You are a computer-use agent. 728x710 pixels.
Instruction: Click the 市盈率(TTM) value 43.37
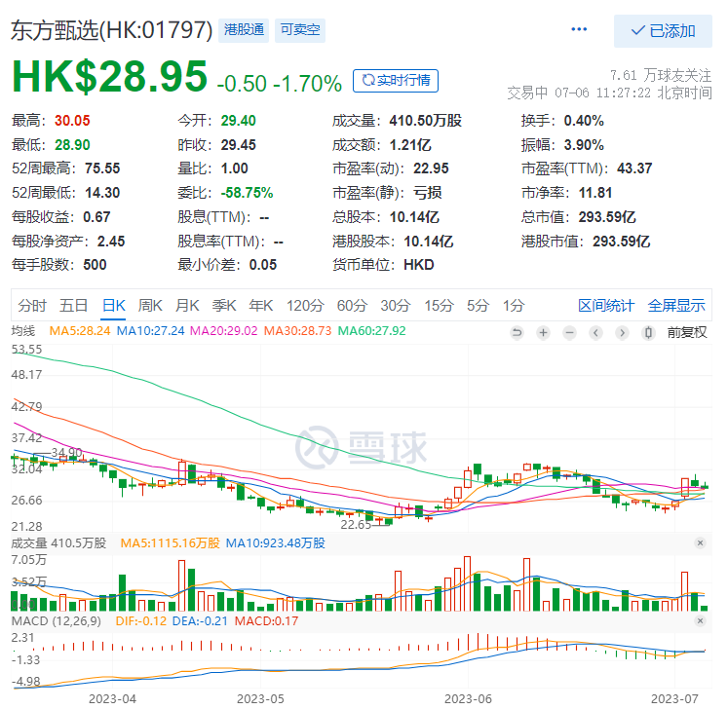pyautogui.click(x=634, y=168)
